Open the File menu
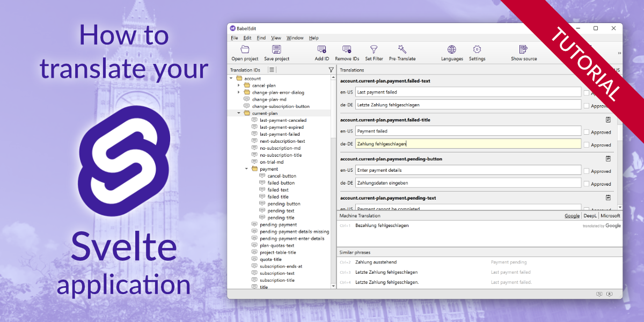This screenshot has height=322, width=644. pyautogui.click(x=235, y=38)
